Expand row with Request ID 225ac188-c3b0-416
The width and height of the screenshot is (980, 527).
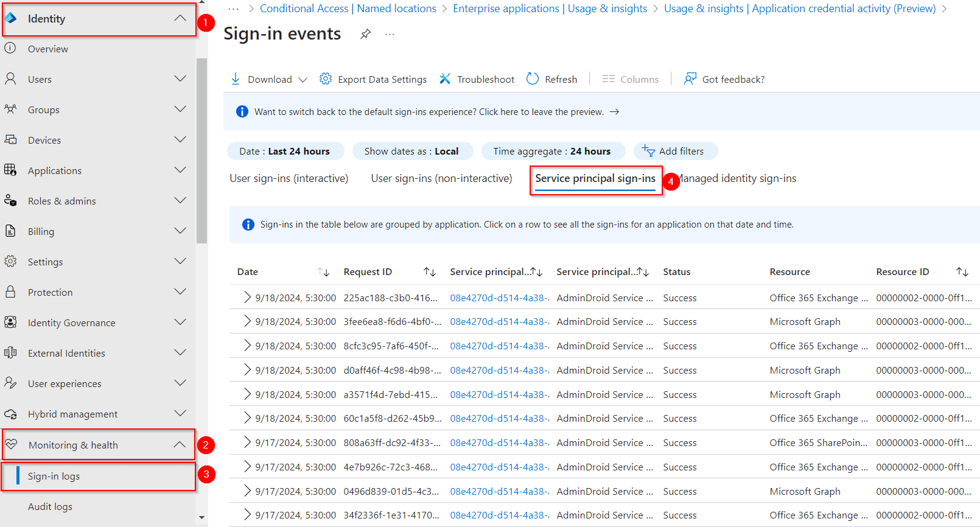click(x=247, y=297)
